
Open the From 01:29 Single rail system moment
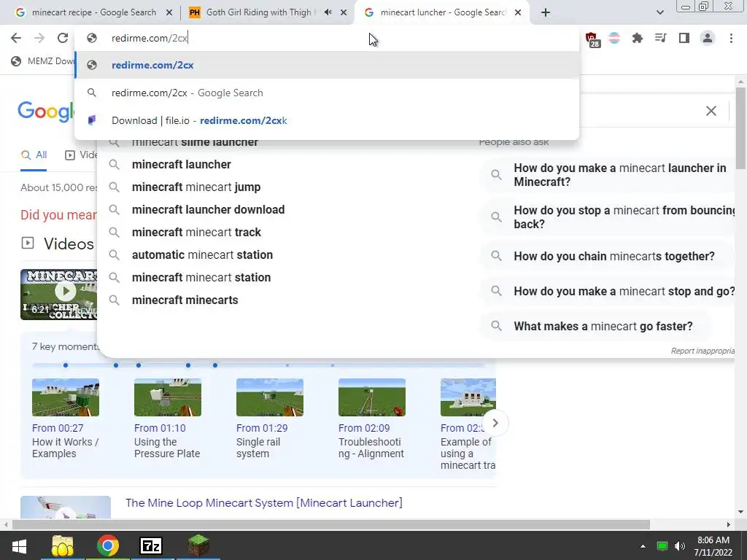[270, 419]
